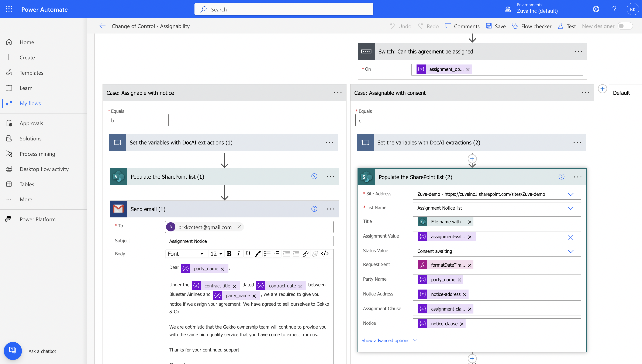Viewport: 642px width, 364px height.
Task: Click the Bold formatting icon in email body
Action: click(x=229, y=254)
